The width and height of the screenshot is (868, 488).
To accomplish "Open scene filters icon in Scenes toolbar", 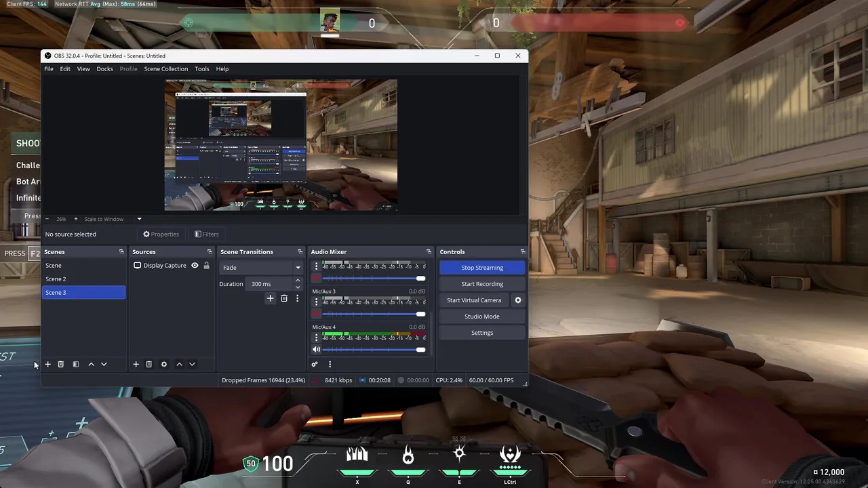I will (x=76, y=364).
